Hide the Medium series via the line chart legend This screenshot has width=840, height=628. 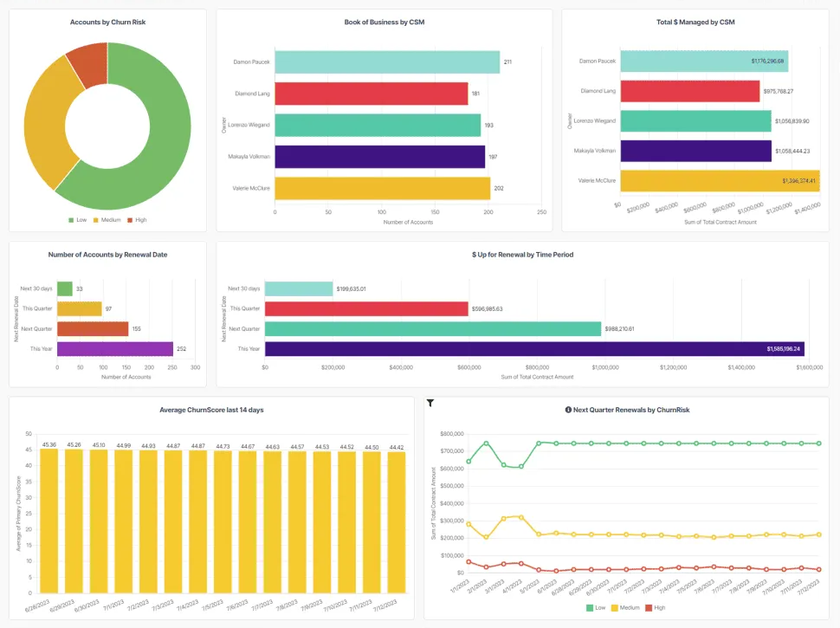pyautogui.click(x=627, y=608)
